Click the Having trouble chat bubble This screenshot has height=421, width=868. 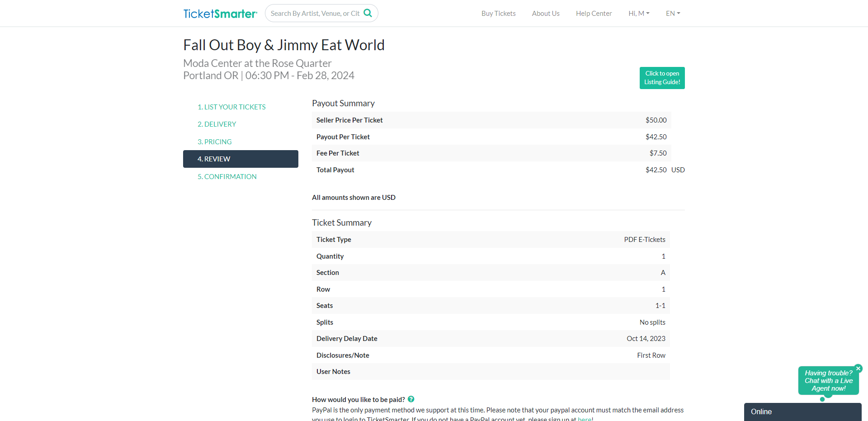pyautogui.click(x=828, y=381)
